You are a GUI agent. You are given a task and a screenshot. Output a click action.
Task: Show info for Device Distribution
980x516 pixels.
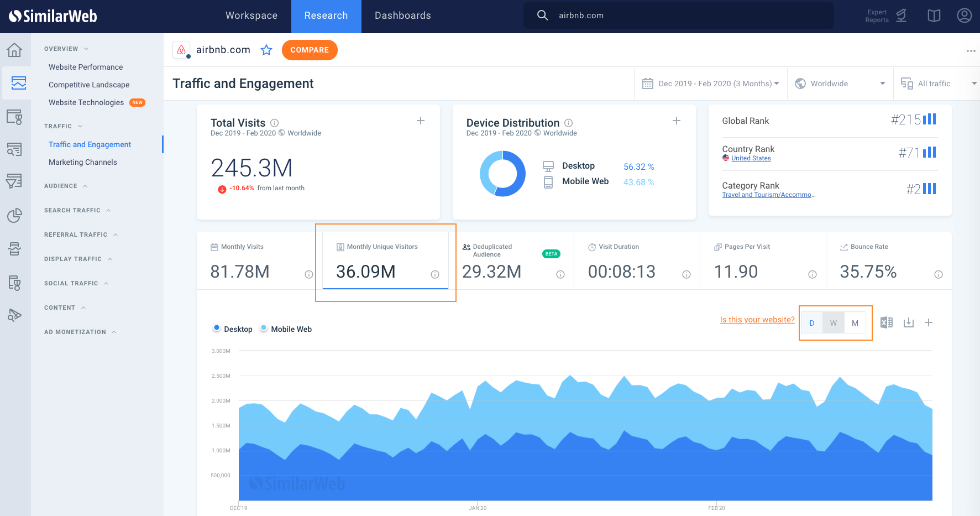569,123
